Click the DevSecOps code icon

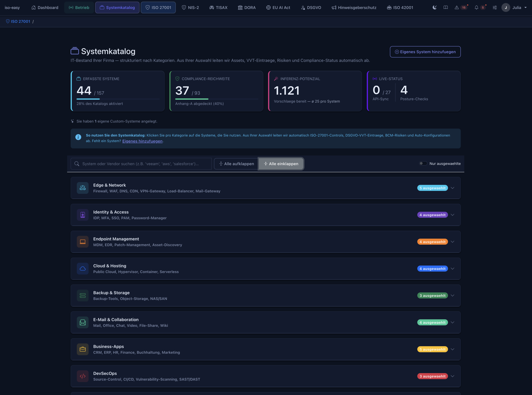pyautogui.click(x=83, y=376)
